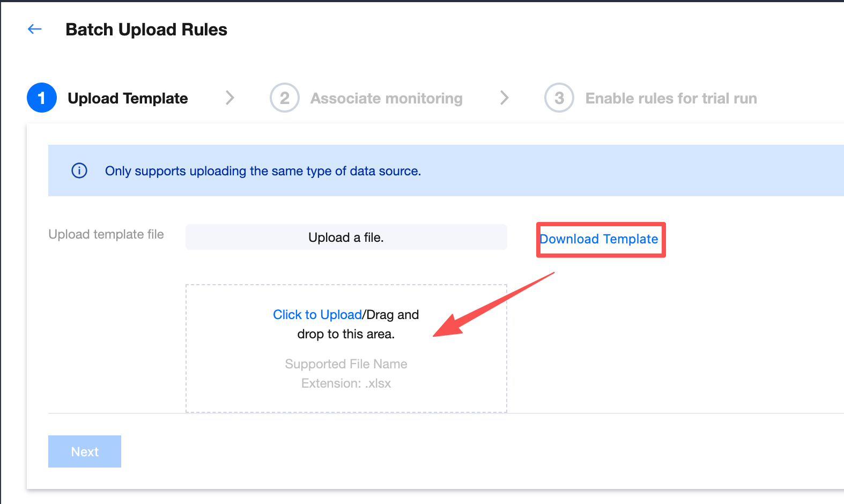The image size is (844, 504).
Task: Click the Download Template link
Action: click(x=599, y=239)
